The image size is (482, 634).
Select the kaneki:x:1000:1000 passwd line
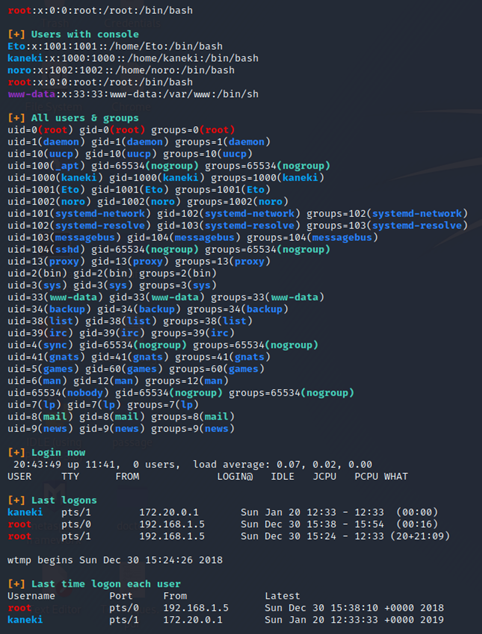coord(133,58)
